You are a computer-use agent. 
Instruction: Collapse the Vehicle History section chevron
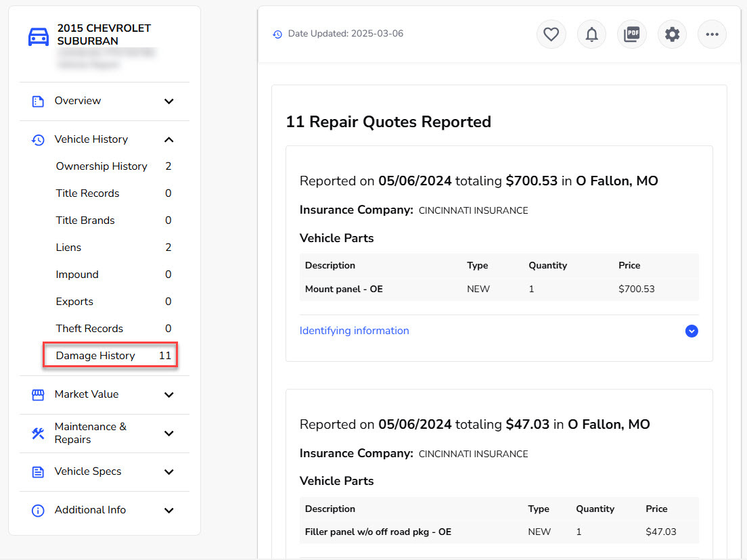pos(168,139)
